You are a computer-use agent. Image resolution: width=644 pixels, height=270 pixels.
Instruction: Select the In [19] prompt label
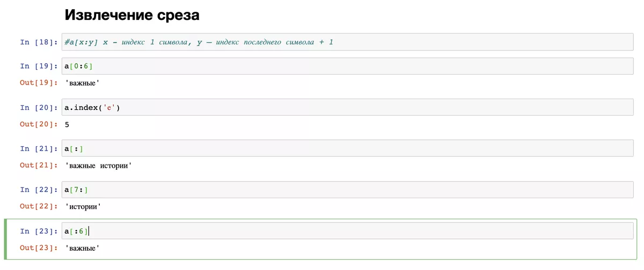click(x=38, y=66)
